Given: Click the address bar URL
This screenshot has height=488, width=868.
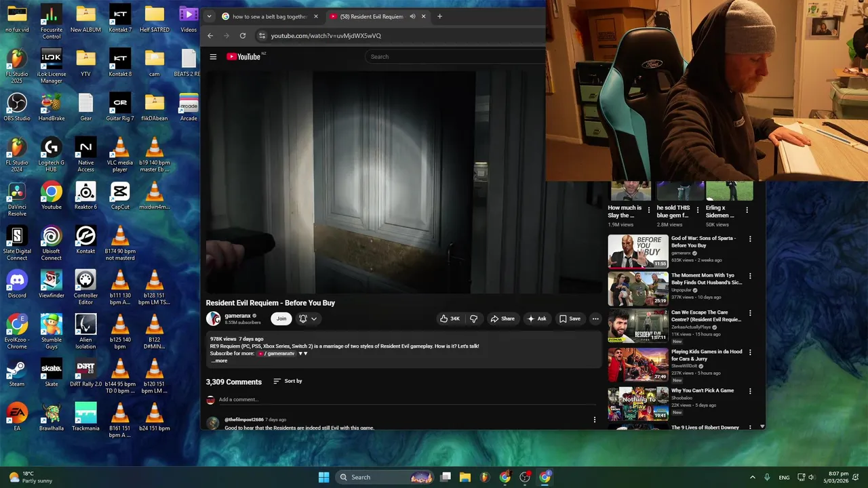Looking at the screenshot, I should click(326, 36).
